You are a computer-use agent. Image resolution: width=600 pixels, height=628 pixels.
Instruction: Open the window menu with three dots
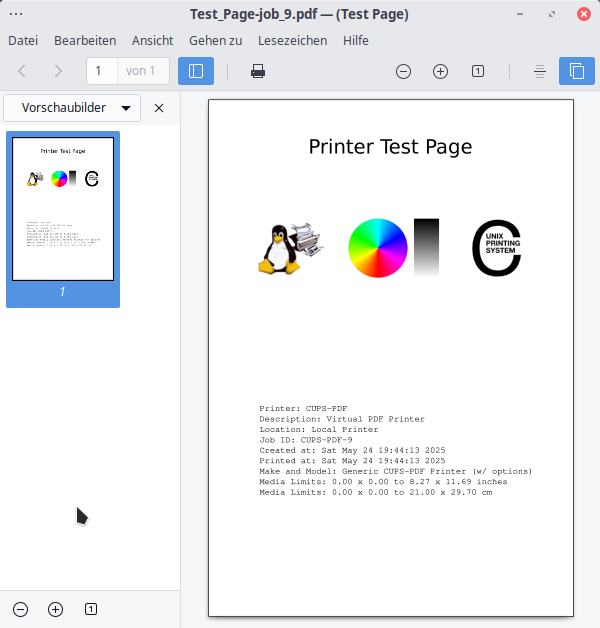coord(16,14)
